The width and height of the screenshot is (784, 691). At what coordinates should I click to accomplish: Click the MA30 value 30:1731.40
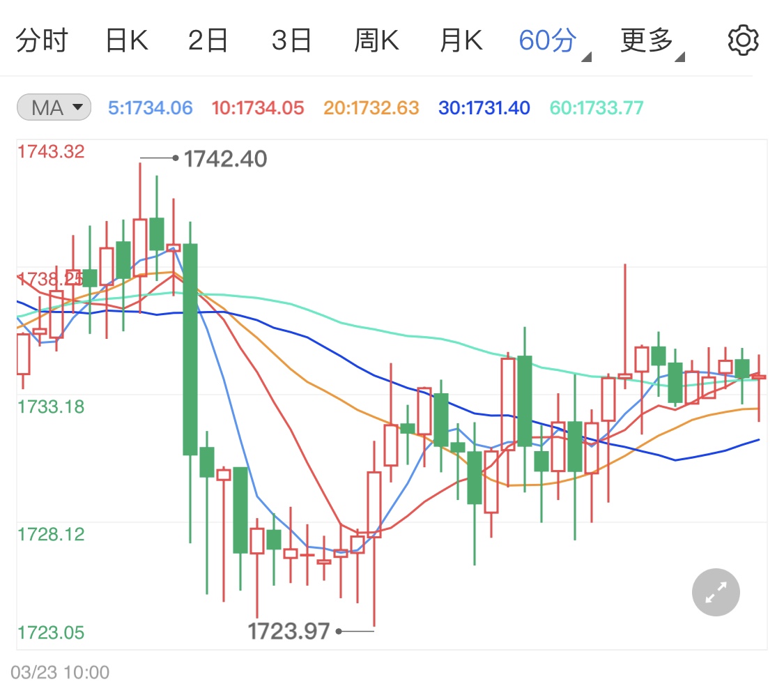[x=484, y=107]
